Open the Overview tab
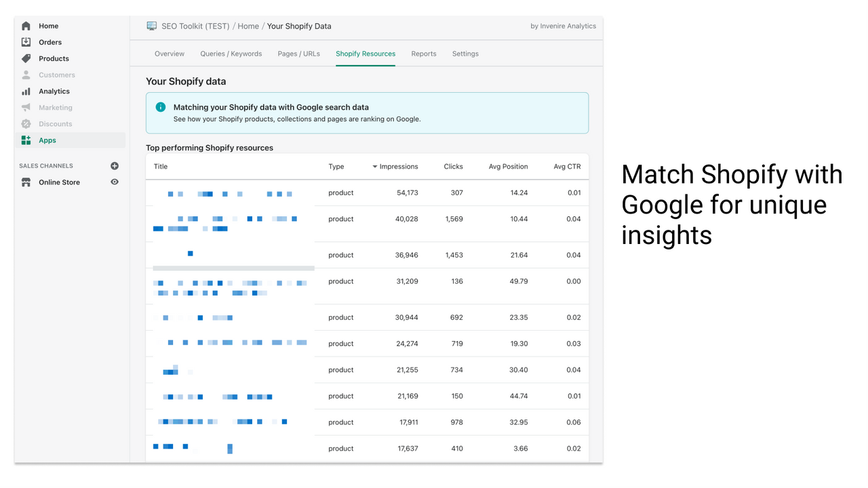868x488 pixels. pos(170,54)
